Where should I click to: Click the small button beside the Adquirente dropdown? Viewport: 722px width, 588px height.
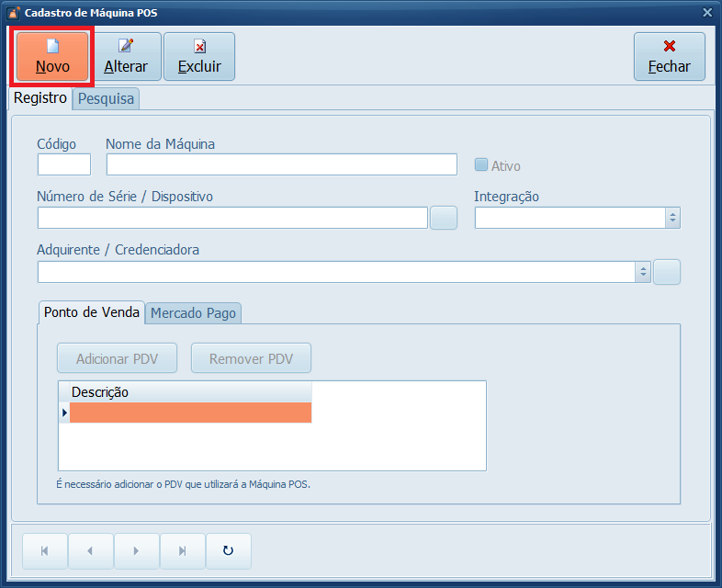coord(667,272)
